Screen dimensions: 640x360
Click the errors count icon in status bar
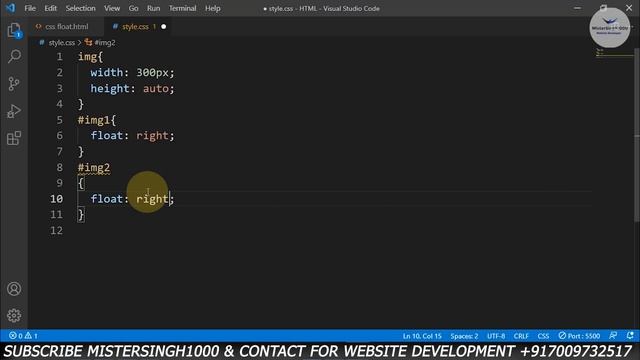(x=16, y=336)
